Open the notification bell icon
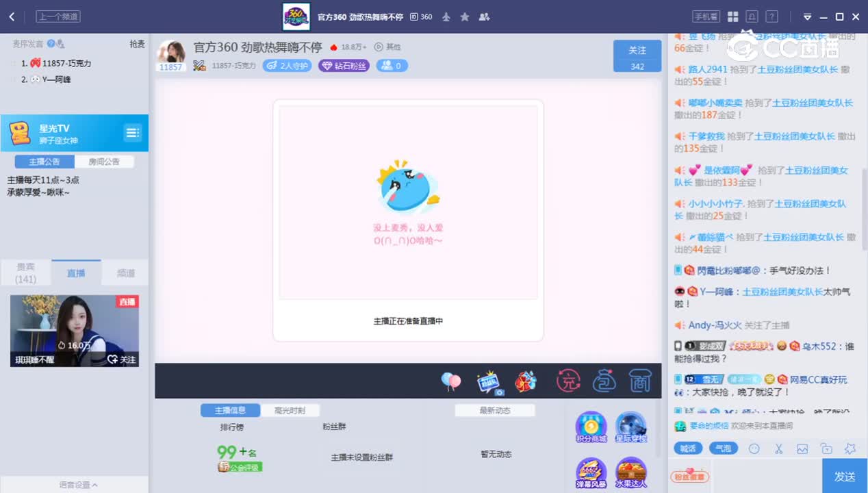 [x=752, y=16]
